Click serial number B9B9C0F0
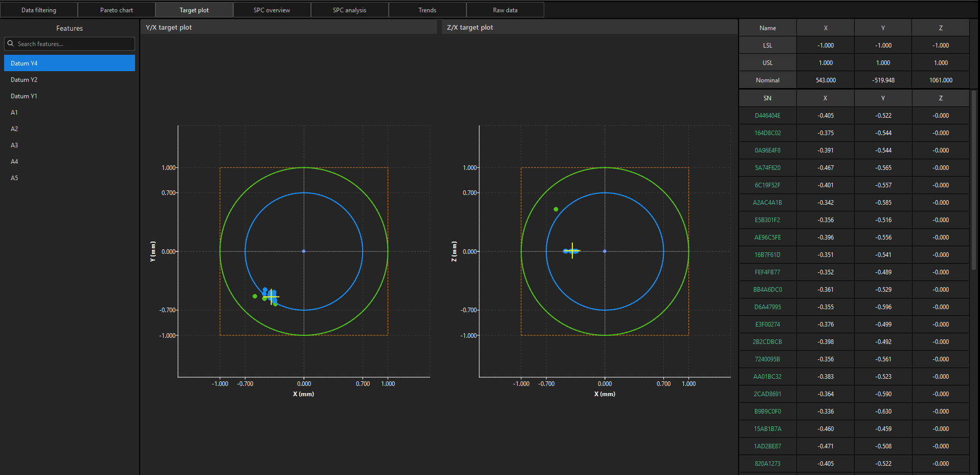Viewport: 980px width, 475px height. [x=768, y=412]
